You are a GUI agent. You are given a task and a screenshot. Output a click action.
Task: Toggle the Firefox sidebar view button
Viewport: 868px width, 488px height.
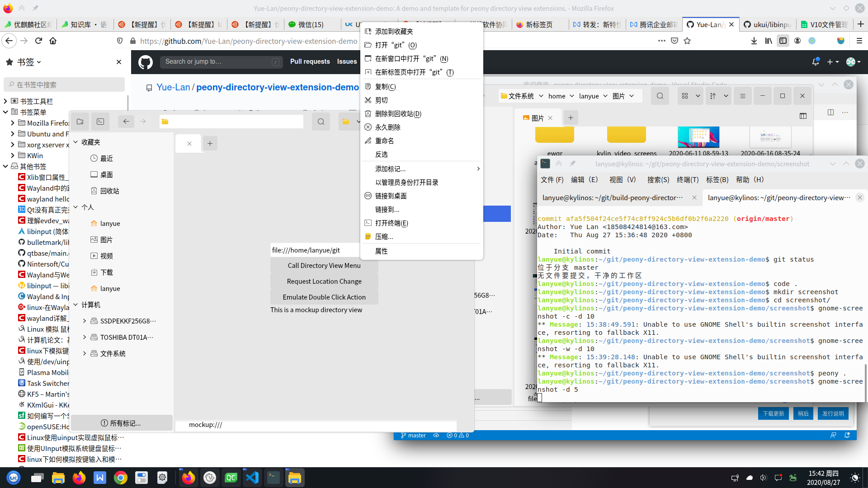pyautogui.click(x=783, y=41)
